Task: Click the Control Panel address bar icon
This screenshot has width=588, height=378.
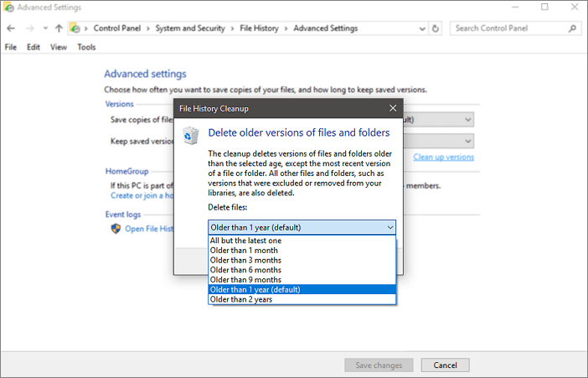Action: pos(75,28)
